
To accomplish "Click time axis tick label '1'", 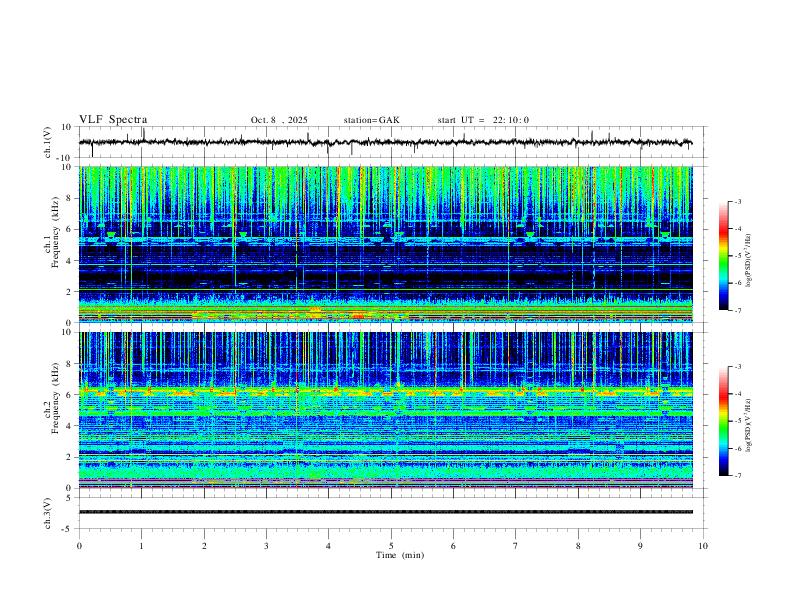I will coord(141,546).
